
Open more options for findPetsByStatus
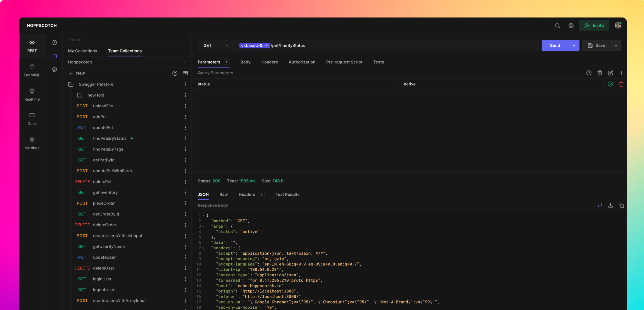coord(186,138)
